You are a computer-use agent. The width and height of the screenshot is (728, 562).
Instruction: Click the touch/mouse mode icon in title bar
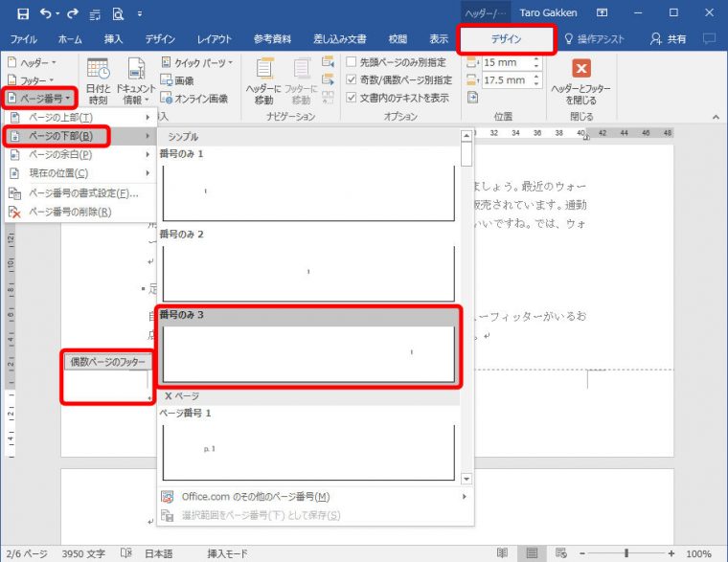click(x=95, y=14)
